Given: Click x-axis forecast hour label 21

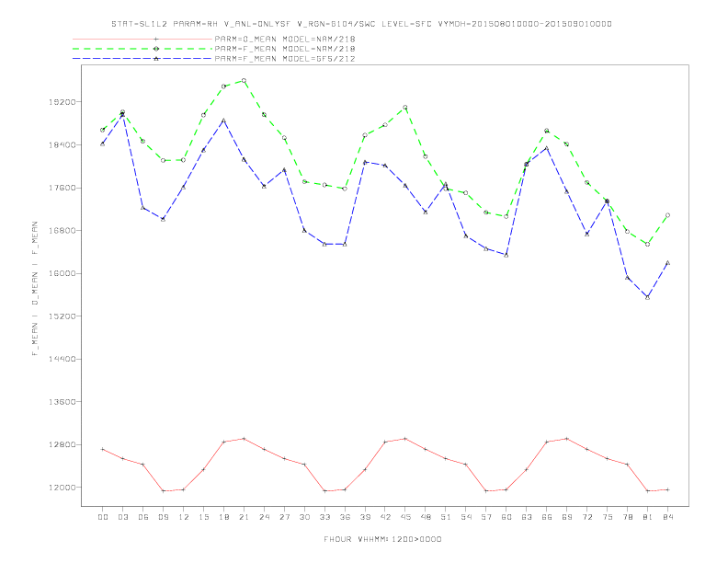Looking at the screenshot, I should [244, 517].
